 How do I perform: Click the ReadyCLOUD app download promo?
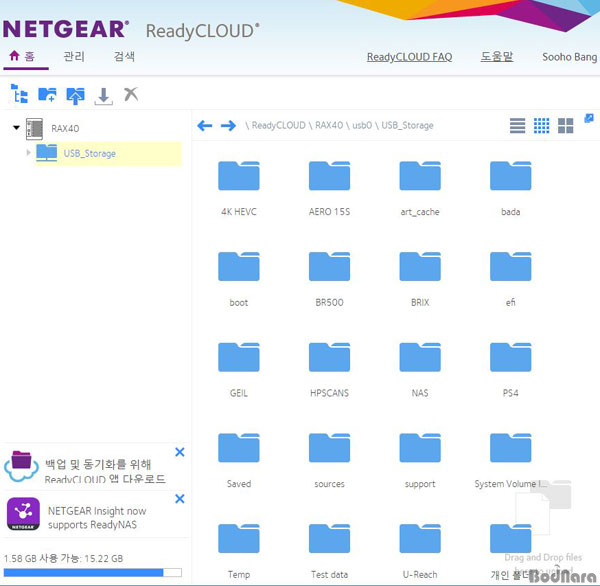pos(105,471)
